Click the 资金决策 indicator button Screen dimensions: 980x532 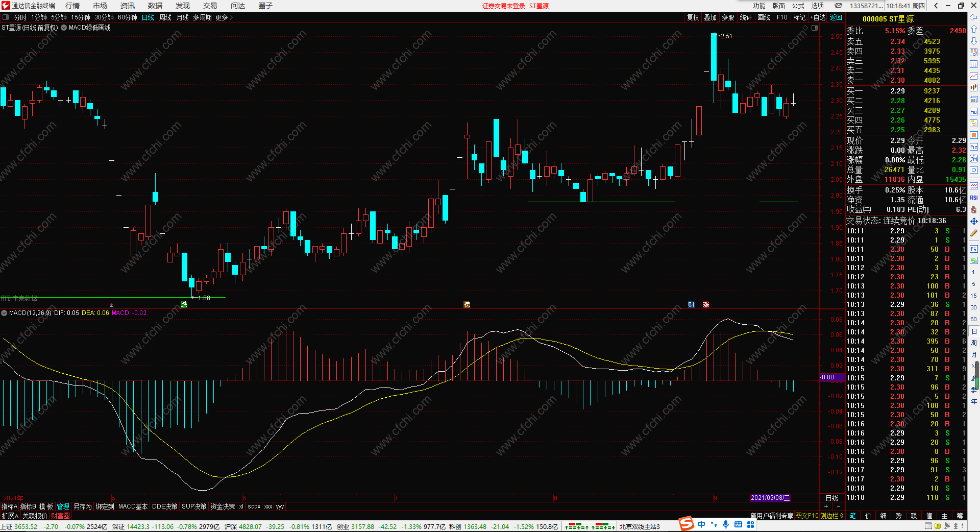point(223,506)
